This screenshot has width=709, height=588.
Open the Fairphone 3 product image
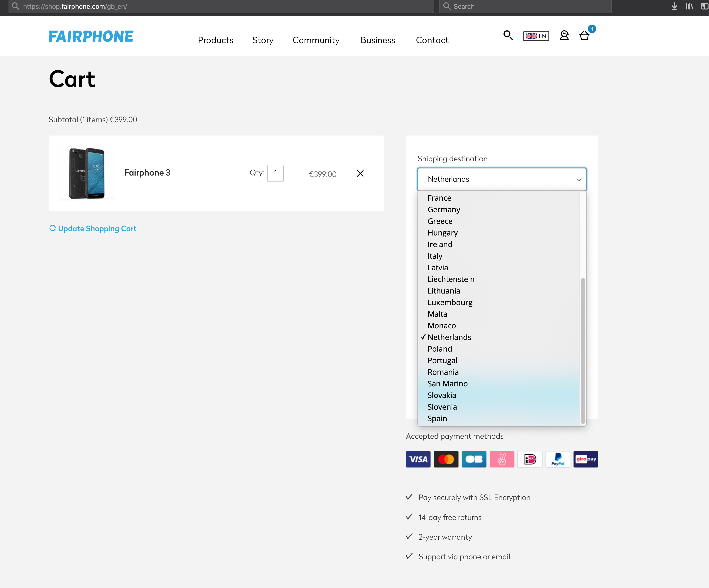pos(87,173)
